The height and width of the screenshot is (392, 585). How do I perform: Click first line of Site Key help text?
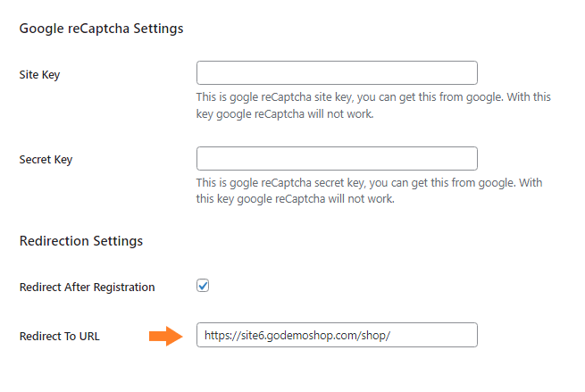click(373, 98)
